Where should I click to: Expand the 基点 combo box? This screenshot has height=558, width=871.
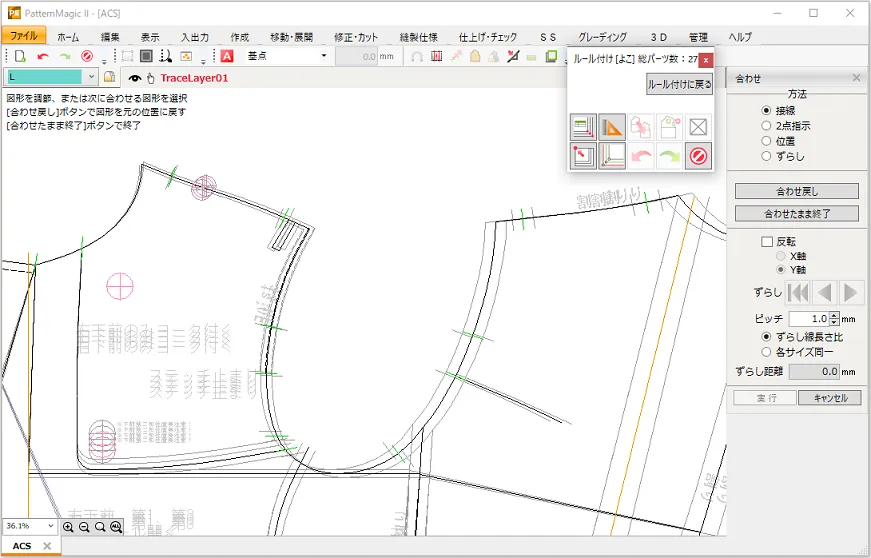point(323,56)
